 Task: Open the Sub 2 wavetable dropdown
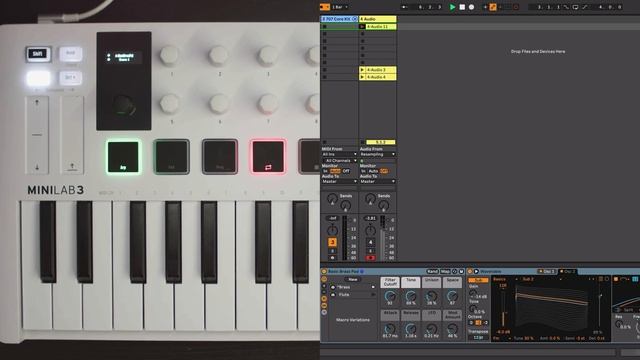[x=542, y=280]
